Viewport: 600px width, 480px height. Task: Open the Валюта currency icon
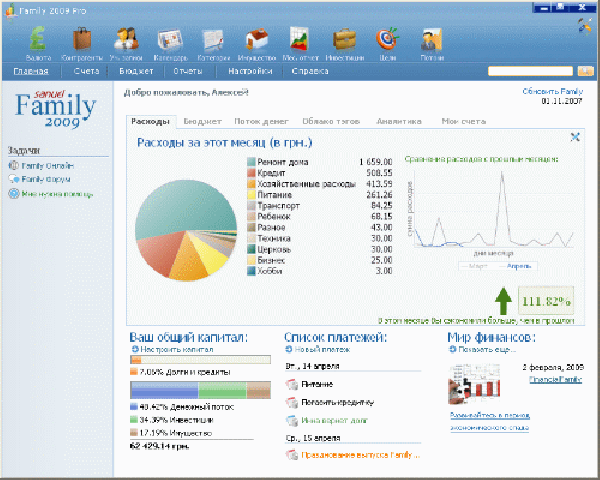click(38, 39)
